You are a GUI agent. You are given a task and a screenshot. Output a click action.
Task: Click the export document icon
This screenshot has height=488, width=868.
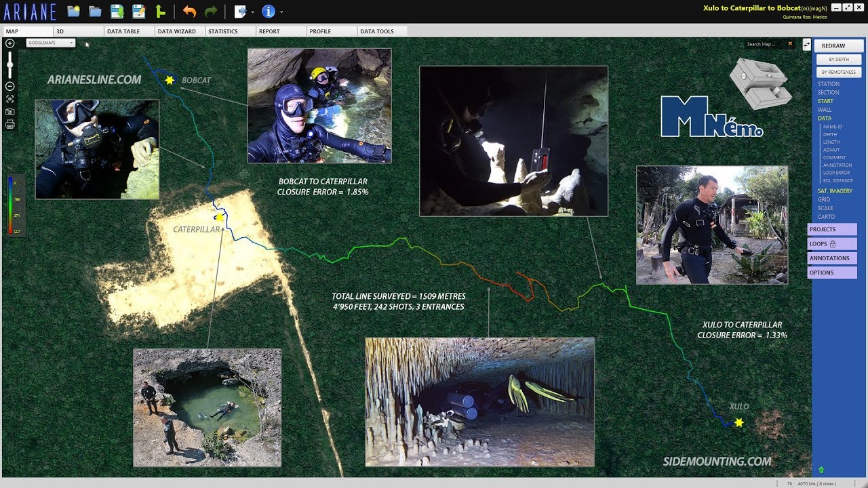pyautogui.click(x=240, y=11)
